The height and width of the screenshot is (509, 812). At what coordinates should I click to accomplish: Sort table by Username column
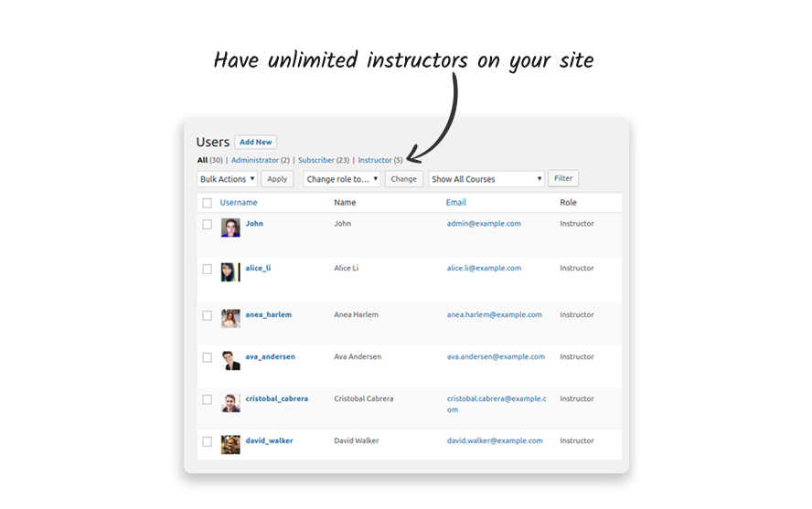click(x=239, y=203)
